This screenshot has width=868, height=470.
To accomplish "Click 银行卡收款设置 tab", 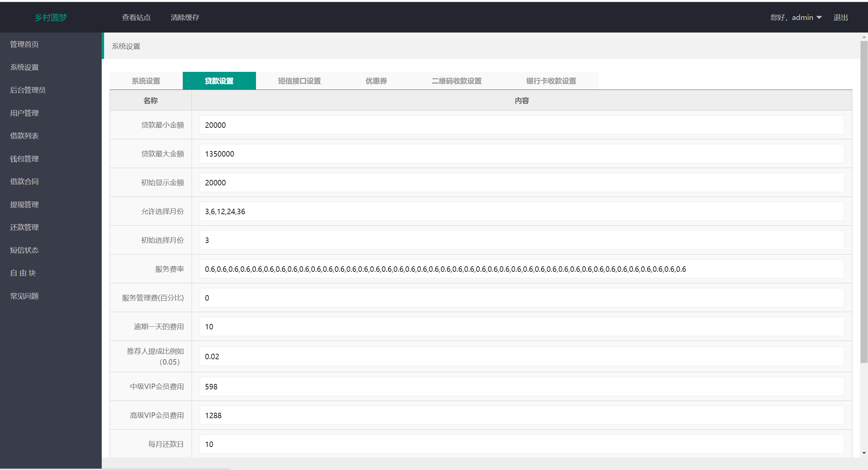I will tap(550, 81).
